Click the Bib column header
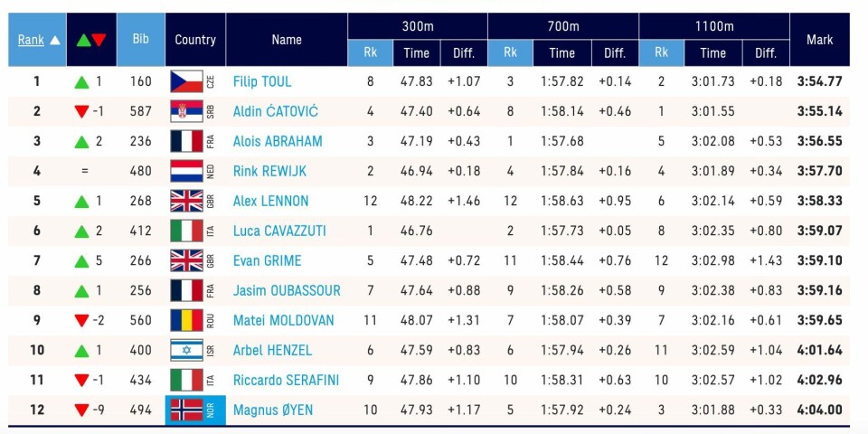 pyautogui.click(x=141, y=40)
